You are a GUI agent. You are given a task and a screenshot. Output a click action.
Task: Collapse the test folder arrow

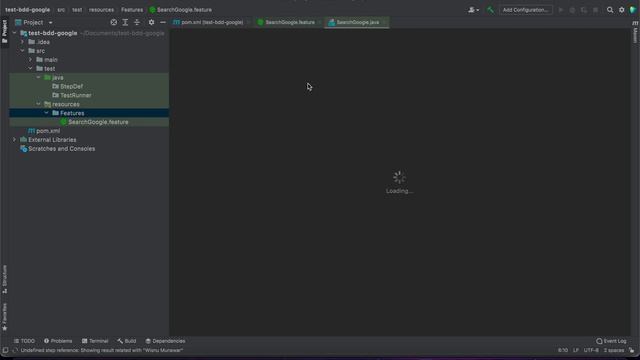point(30,69)
